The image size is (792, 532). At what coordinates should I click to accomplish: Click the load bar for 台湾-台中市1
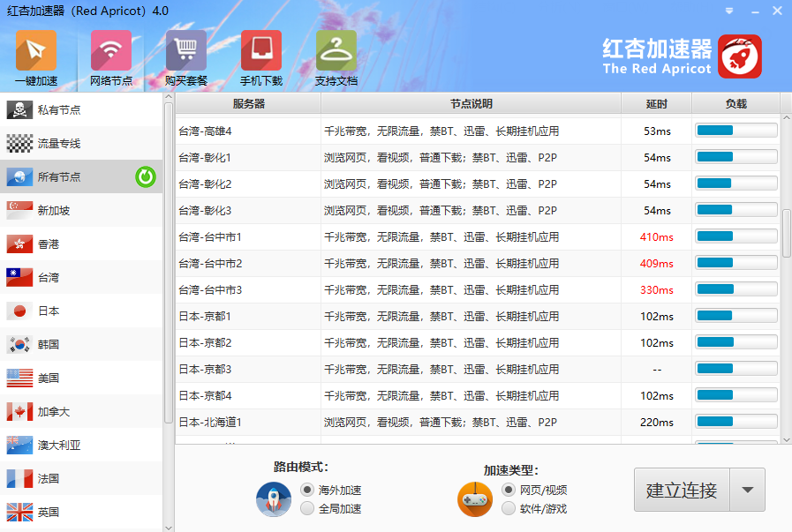(735, 237)
